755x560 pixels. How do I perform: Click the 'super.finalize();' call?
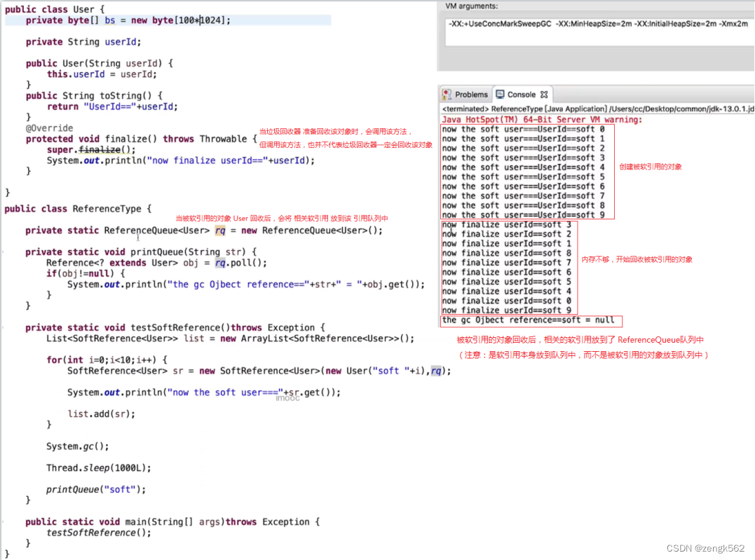(91, 149)
